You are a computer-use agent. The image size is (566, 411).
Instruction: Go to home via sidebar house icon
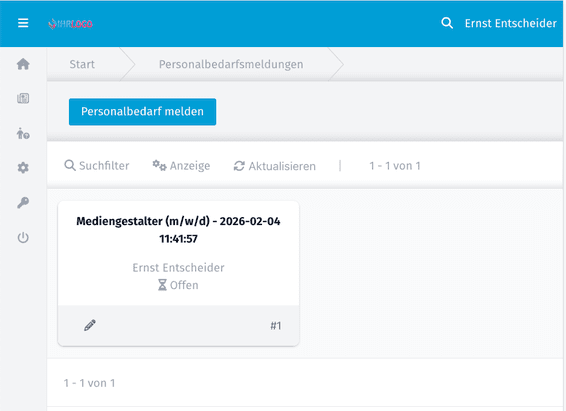(x=23, y=64)
